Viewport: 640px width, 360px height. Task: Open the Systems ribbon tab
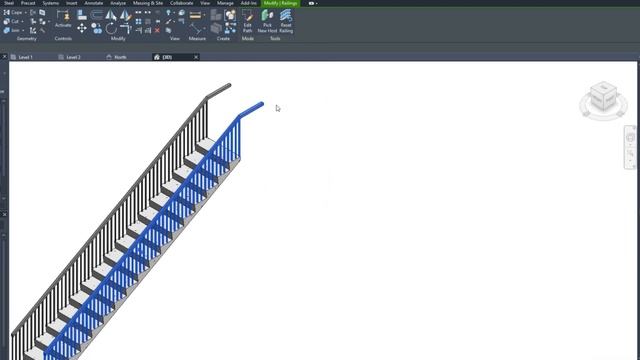pyautogui.click(x=51, y=3)
